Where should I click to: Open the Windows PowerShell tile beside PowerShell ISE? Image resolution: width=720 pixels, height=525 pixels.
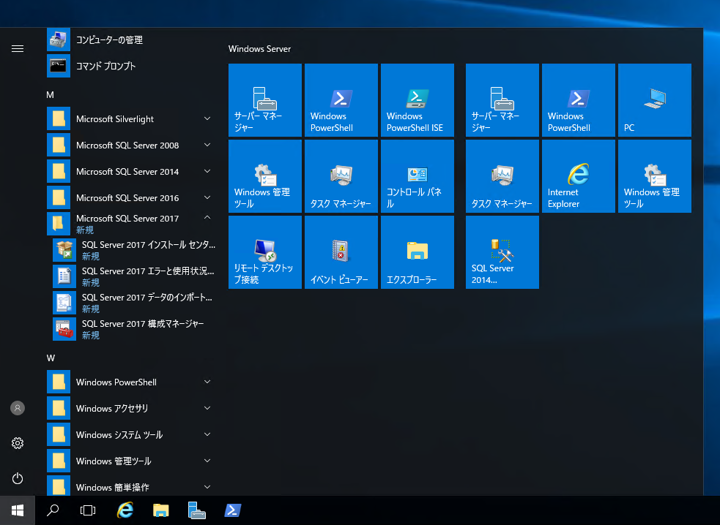pos(341,100)
